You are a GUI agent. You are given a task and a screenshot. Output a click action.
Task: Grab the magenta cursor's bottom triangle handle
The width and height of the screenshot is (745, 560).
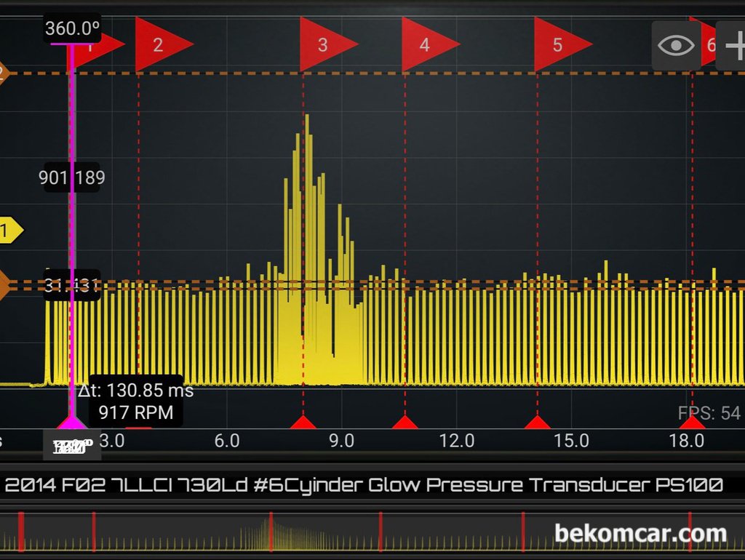pos(72,421)
